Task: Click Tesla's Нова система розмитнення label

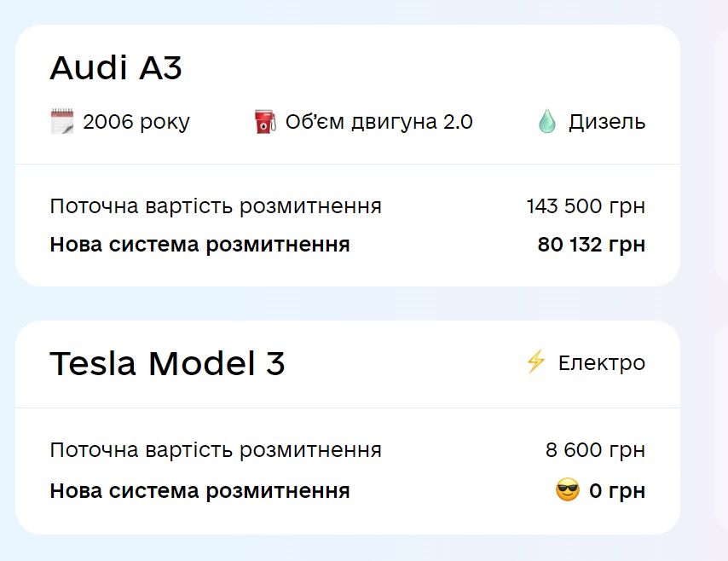Action: (x=199, y=491)
